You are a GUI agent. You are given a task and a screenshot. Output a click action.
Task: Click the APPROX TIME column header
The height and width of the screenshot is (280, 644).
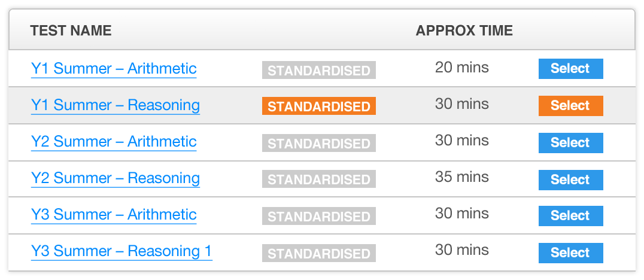(x=464, y=31)
